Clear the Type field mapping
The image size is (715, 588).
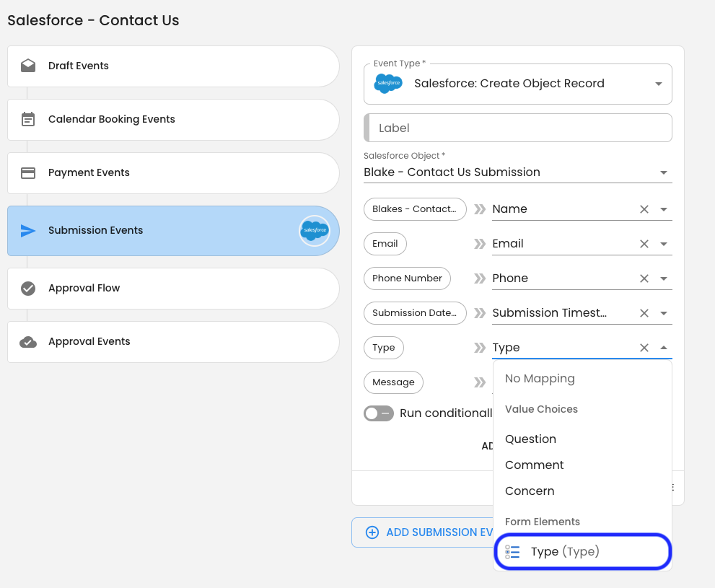click(x=644, y=348)
